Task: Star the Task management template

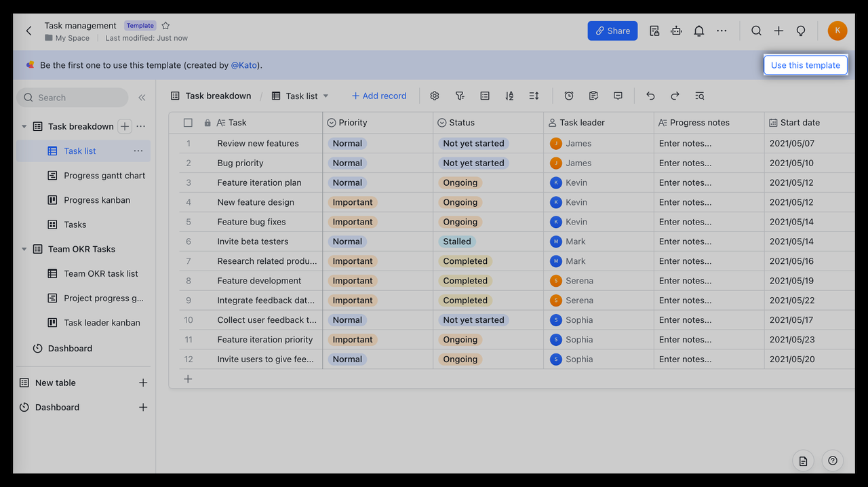Action: click(x=165, y=26)
